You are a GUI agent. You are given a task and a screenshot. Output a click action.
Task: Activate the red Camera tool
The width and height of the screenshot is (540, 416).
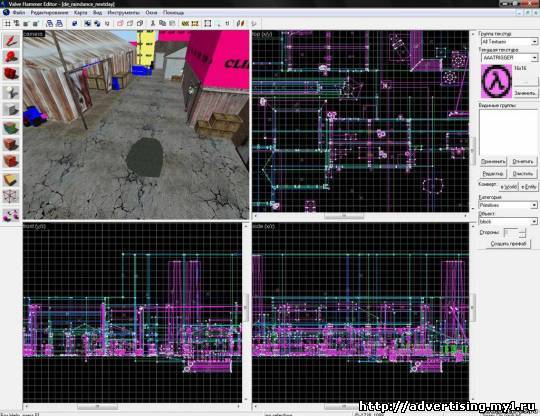11,73
